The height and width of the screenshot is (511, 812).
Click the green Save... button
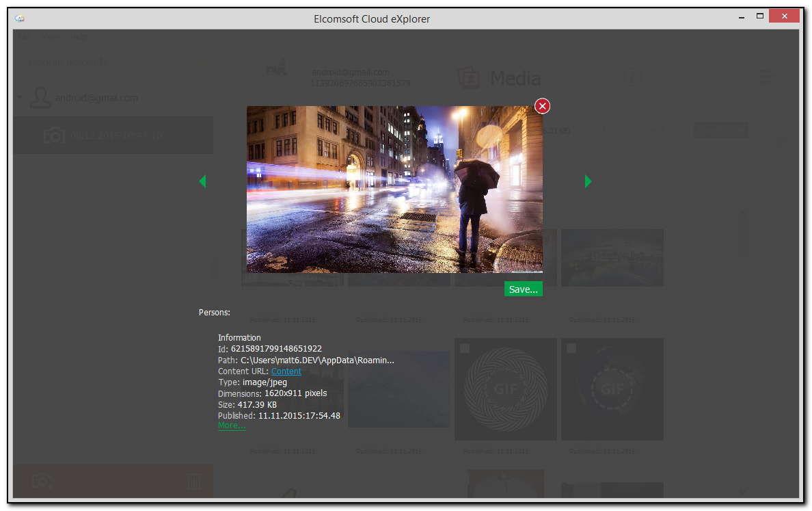(523, 289)
